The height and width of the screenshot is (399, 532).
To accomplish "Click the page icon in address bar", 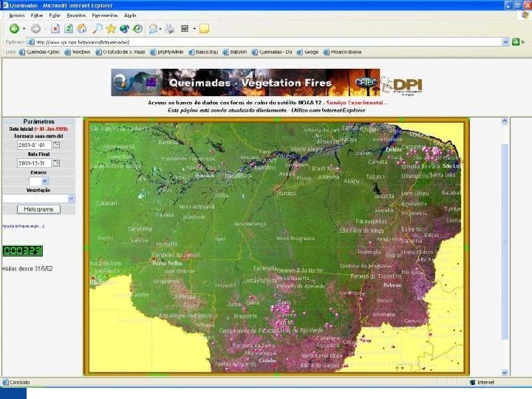I will (x=31, y=42).
